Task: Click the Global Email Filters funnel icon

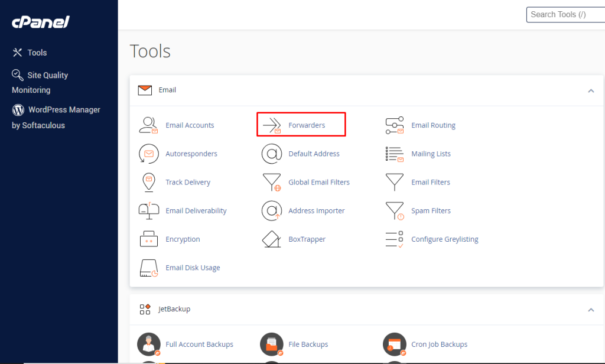Action: [271, 182]
